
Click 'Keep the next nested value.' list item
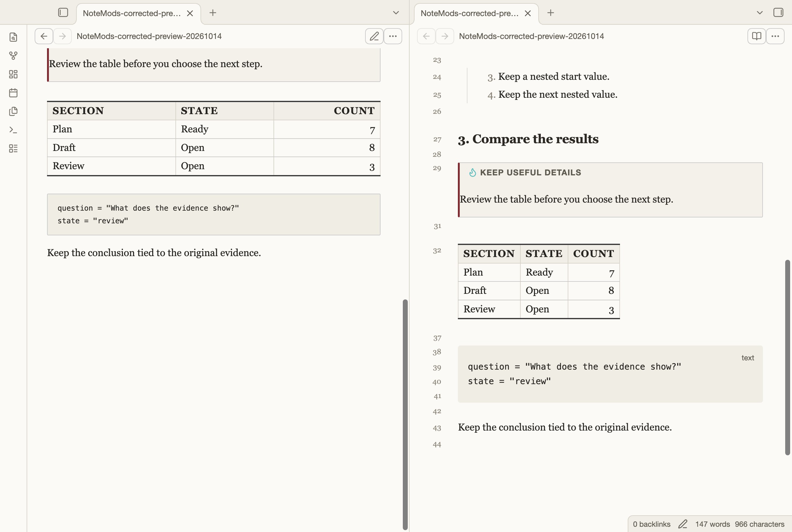[557, 95]
